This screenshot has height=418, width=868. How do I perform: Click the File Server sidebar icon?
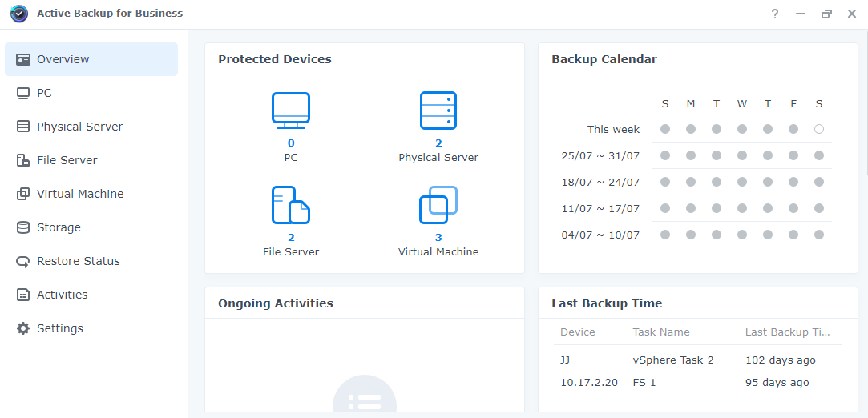[22, 160]
